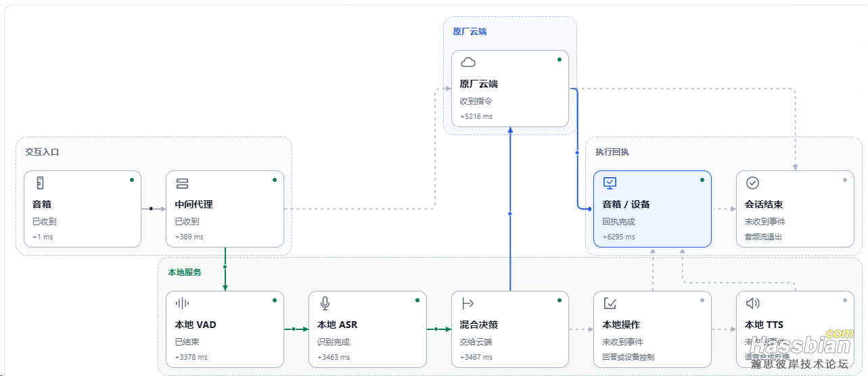Viewport: 868px width, 376px height.
Task: Select the 本地操作 node title
Action: click(x=621, y=325)
